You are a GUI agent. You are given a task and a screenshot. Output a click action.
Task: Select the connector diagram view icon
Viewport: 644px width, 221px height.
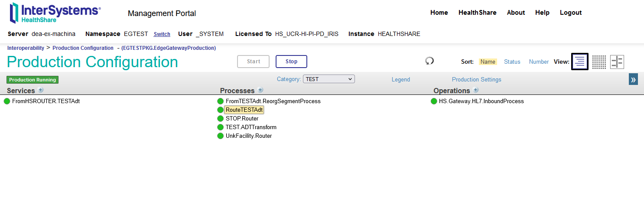[x=617, y=62]
